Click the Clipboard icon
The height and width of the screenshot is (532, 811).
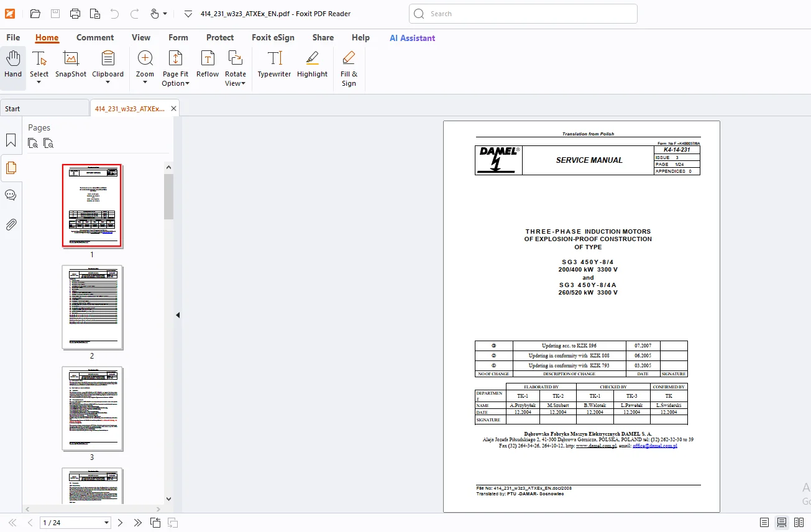(108, 59)
